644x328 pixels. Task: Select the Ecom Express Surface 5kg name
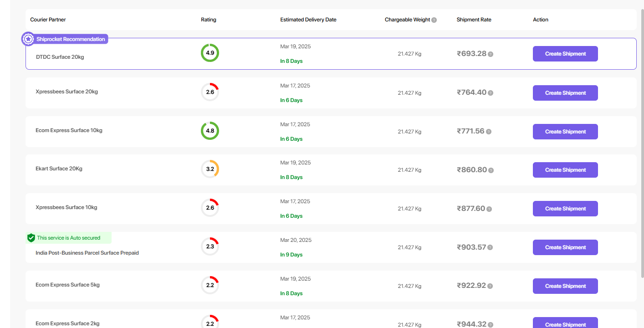(67, 285)
